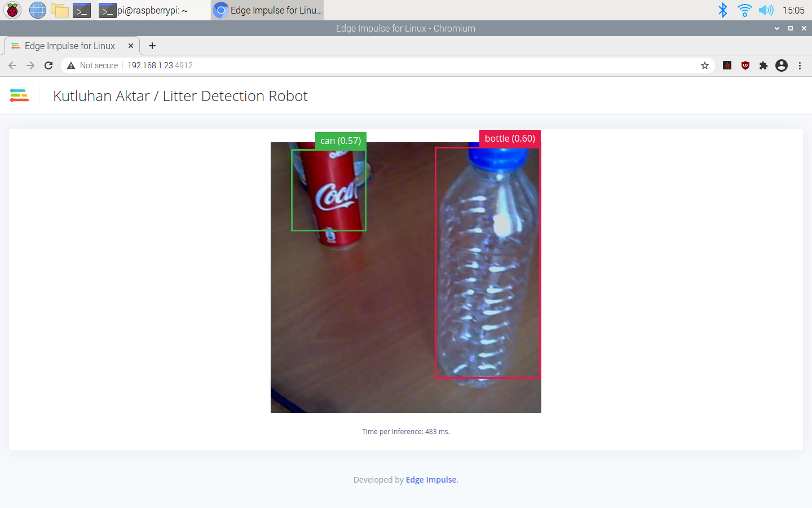Click the 15:05 clock
This screenshot has height=508, width=812.
793,10
